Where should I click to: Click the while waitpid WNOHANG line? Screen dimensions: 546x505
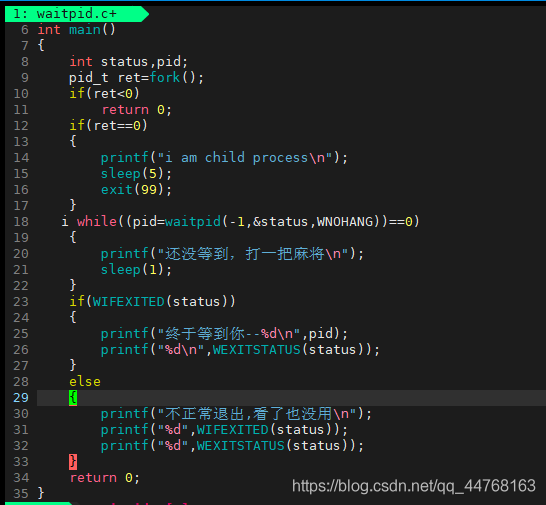pyautogui.click(x=248, y=222)
